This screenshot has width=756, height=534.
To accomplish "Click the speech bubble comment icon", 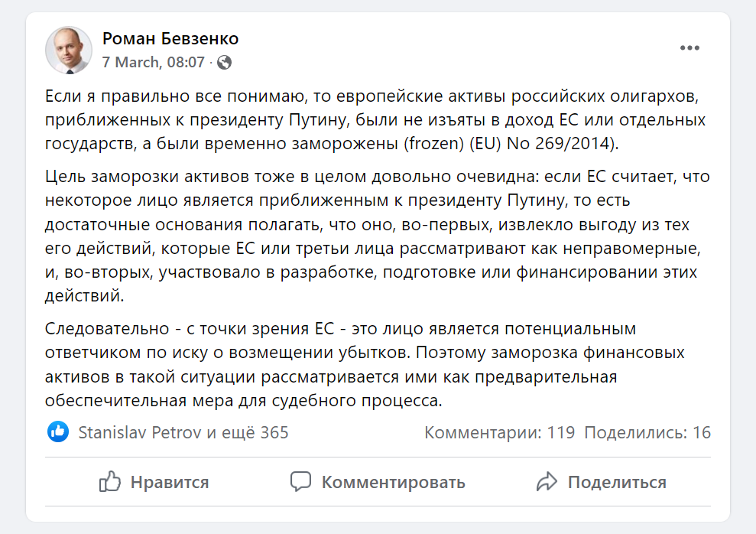I will click(x=300, y=482).
